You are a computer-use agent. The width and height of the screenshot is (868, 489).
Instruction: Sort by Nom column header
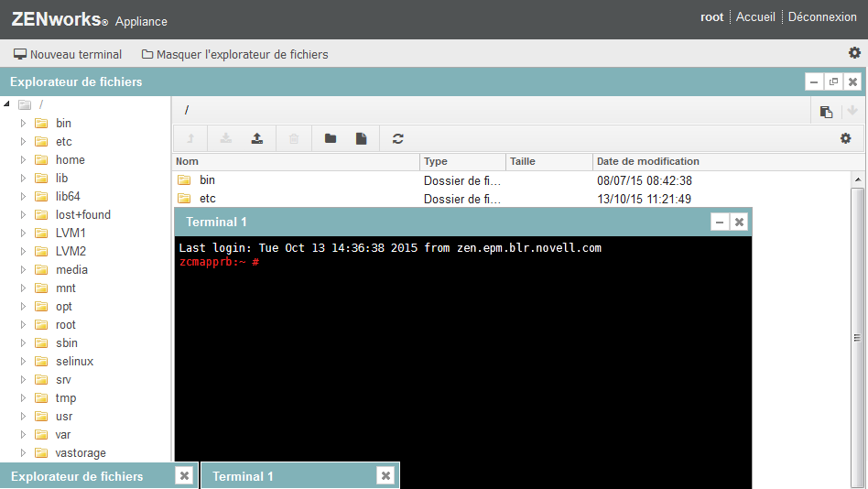[x=296, y=161]
